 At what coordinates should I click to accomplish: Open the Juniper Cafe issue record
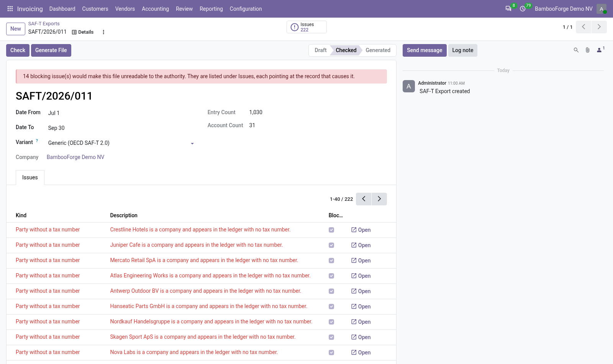(x=361, y=245)
